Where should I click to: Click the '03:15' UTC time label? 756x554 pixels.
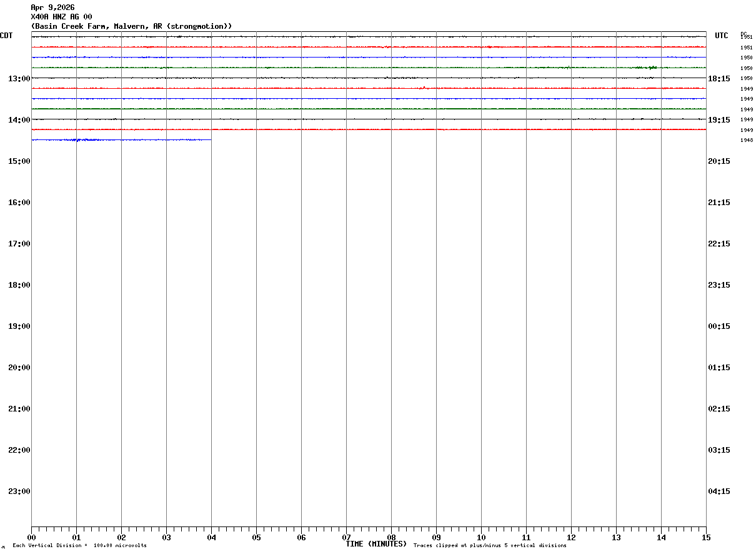click(x=719, y=450)
